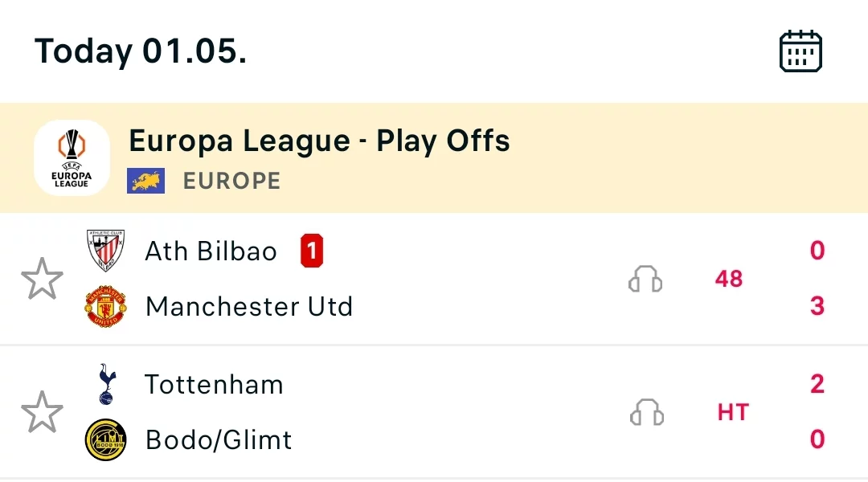Select the Ath Bilbao team name
This screenshot has height=482, width=868.
(211, 251)
